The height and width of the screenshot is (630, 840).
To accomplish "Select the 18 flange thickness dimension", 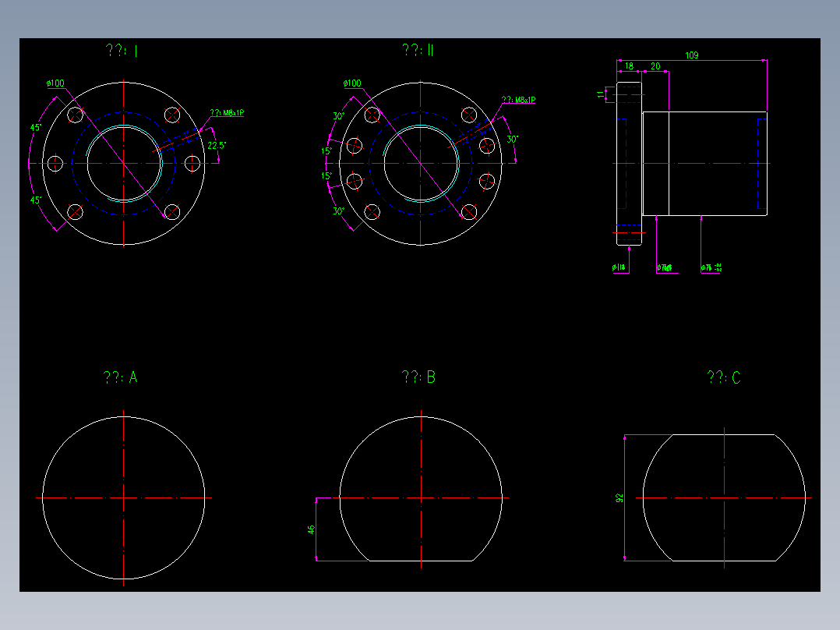I will [629, 66].
